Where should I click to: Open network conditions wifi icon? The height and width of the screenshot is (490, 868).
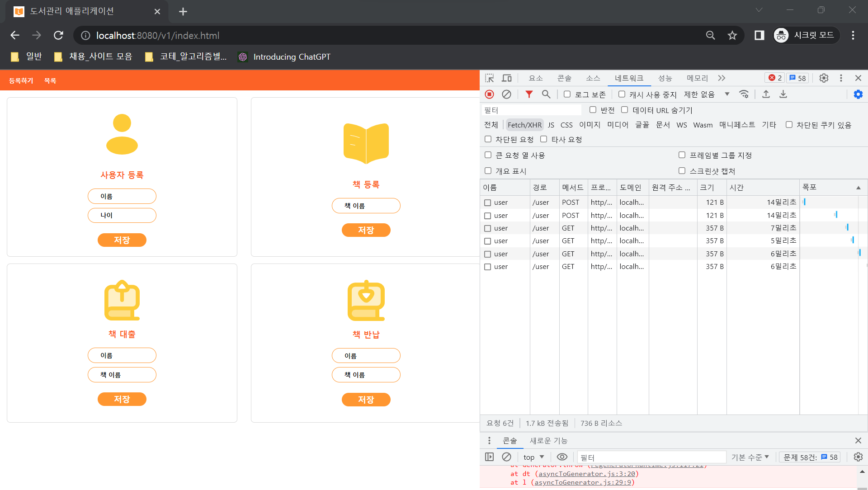click(x=744, y=94)
